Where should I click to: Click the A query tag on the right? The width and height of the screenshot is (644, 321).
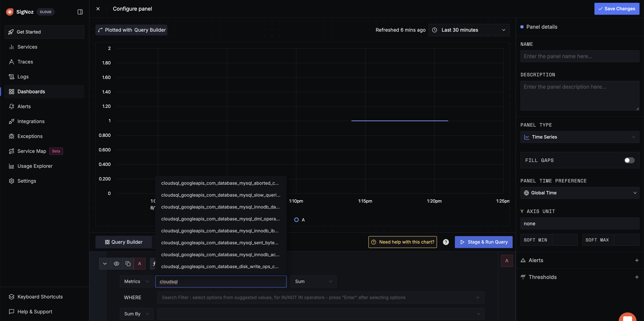pos(506,260)
